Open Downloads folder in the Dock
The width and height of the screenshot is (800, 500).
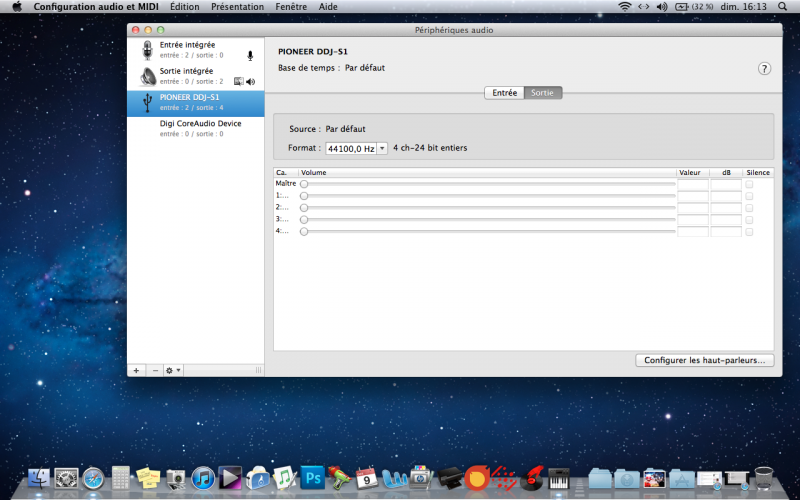[627, 479]
